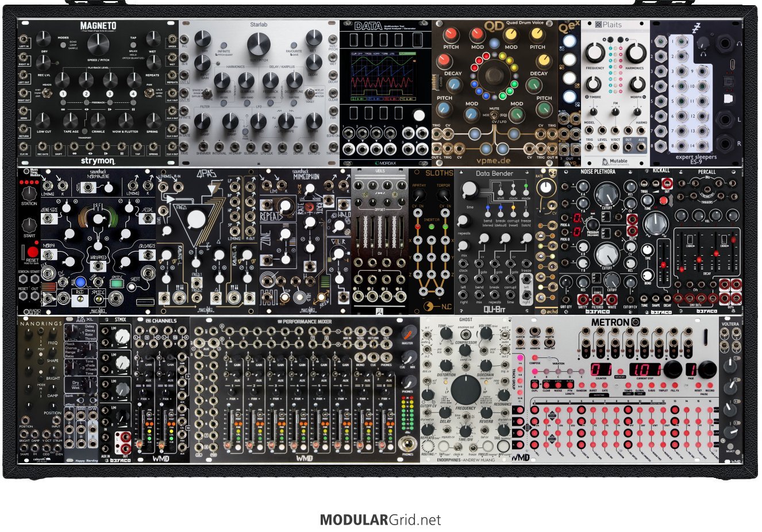The height and width of the screenshot is (532, 762).
Task: Select the Sloths module
Action: 432,241
